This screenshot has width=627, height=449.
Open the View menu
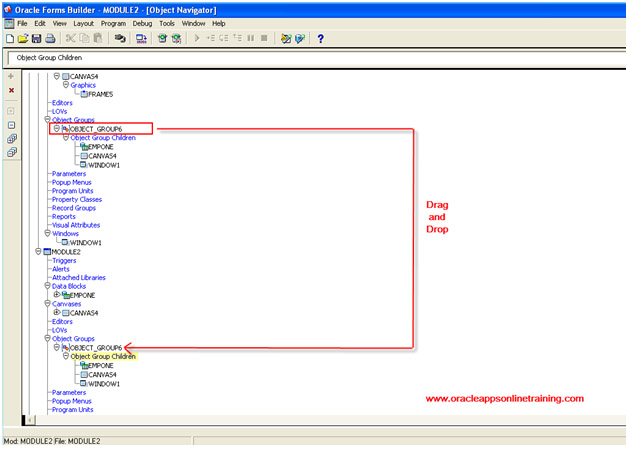click(60, 24)
